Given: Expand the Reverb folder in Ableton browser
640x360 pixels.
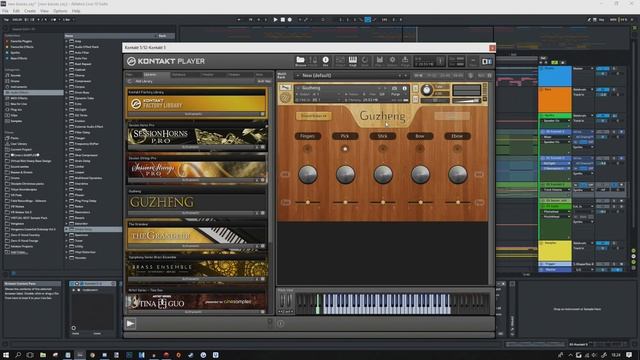Looking at the screenshot, I should [x=67, y=218].
